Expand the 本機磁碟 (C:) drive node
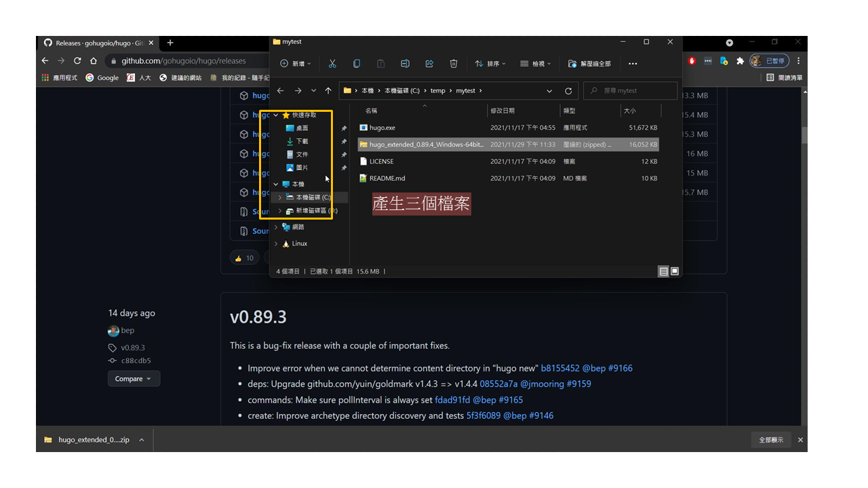 (x=280, y=197)
